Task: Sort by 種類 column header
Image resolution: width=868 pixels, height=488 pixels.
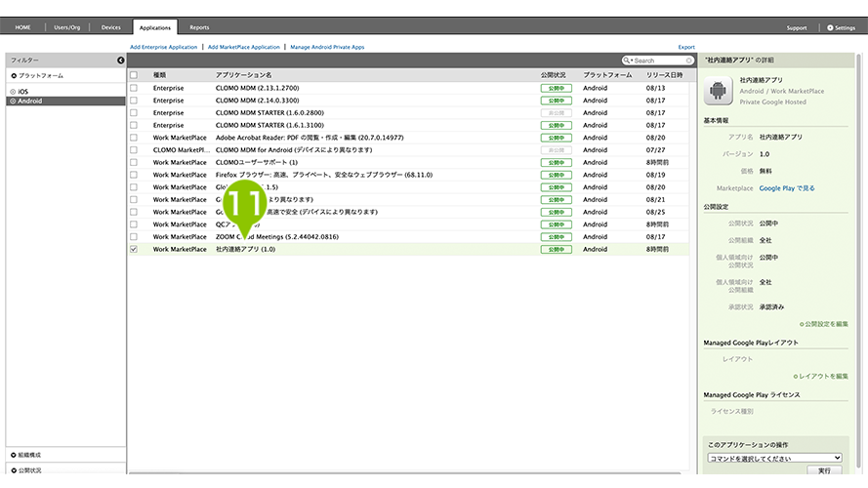Action: click(x=159, y=75)
